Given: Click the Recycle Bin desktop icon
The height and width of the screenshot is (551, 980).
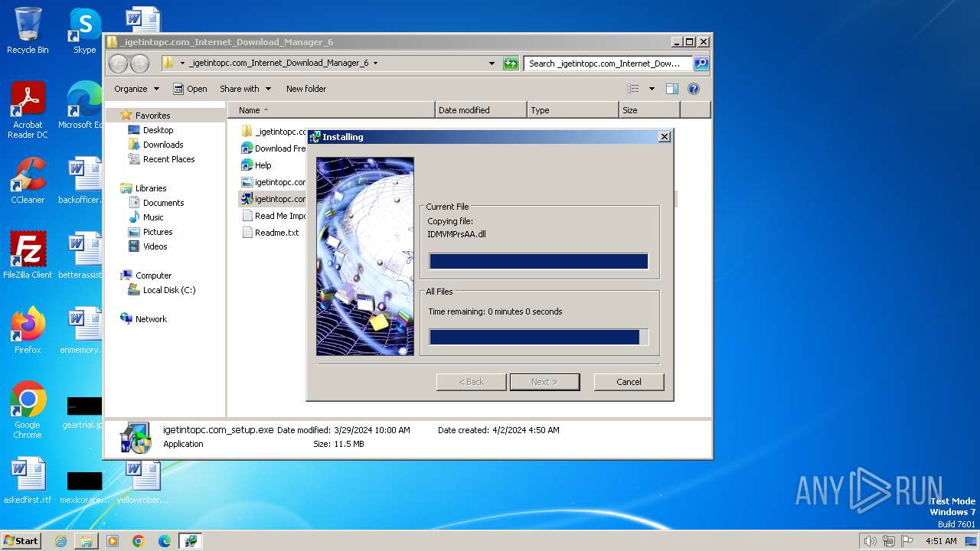Looking at the screenshot, I should click(x=28, y=31).
